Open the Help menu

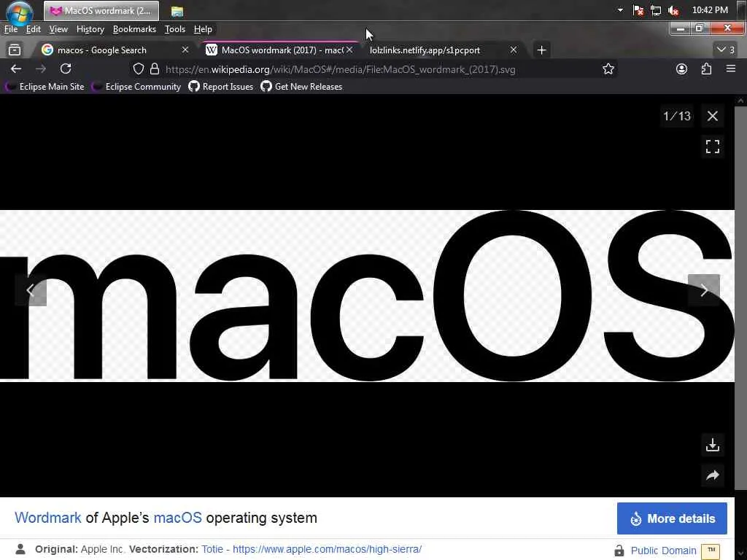(x=203, y=29)
